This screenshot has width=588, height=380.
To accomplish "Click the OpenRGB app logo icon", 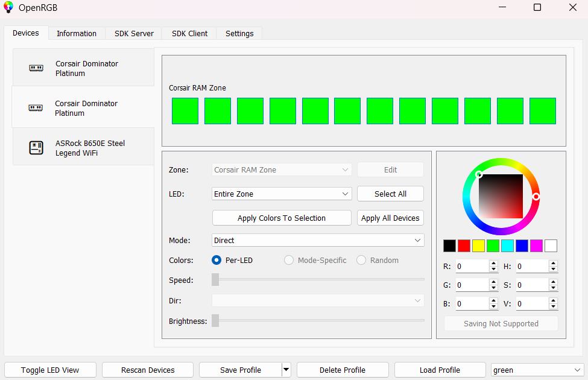I will coord(8,7).
